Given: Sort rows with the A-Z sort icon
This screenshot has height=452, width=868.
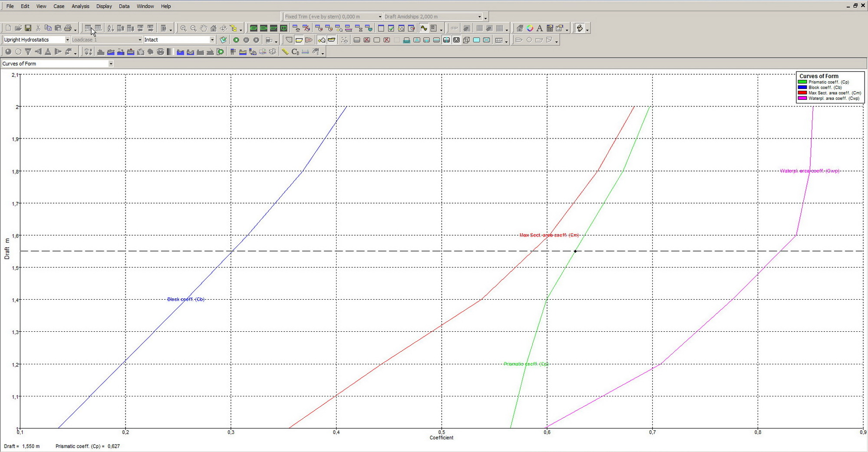Looking at the screenshot, I should [110, 28].
